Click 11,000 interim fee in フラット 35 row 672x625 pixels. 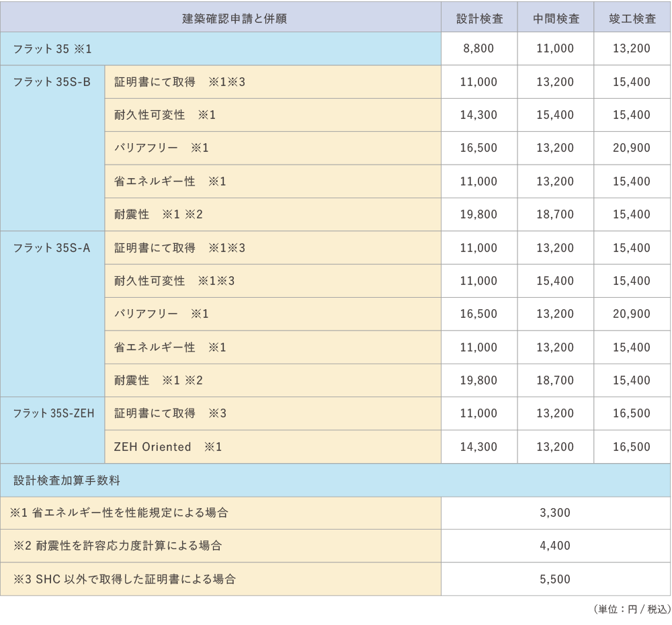555,48
